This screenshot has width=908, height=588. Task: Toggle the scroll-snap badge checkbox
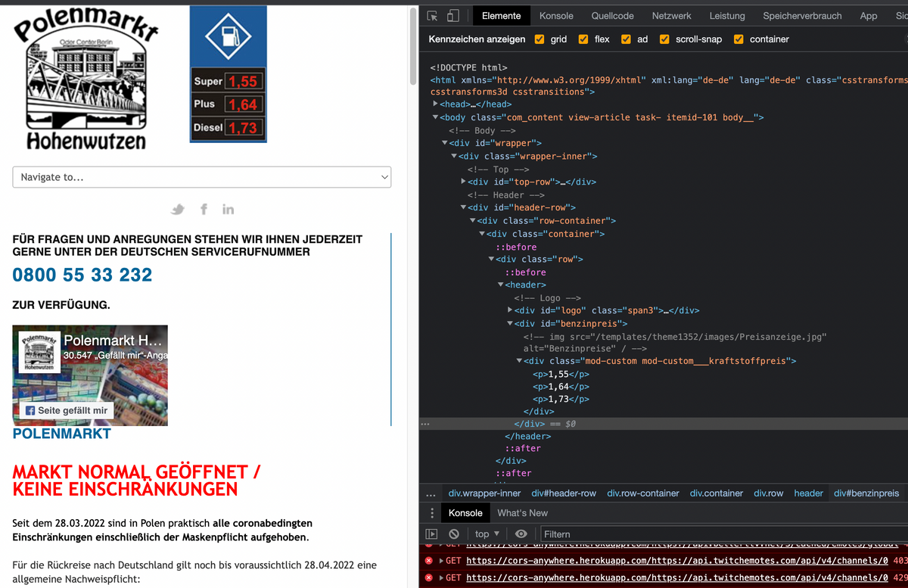click(x=664, y=39)
